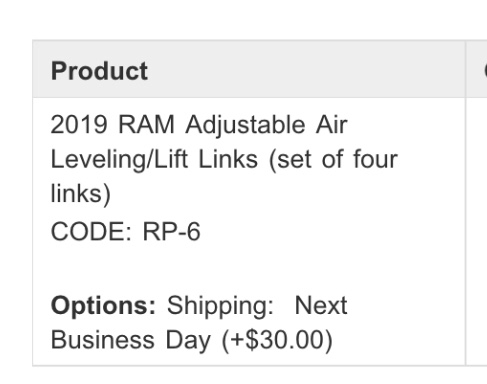Click the word RAM in product title
This screenshot has width=487, height=384.
click(x=146, y=125)
